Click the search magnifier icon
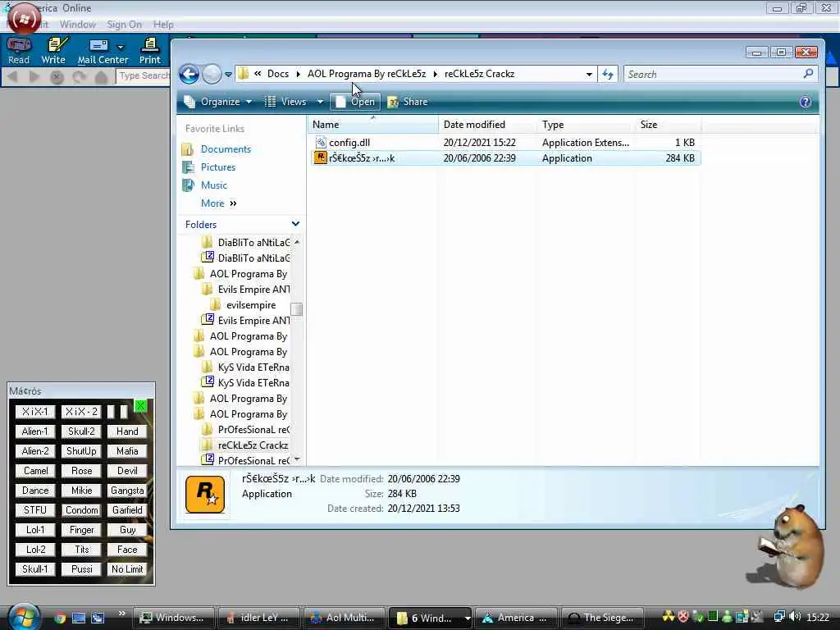Screen dimensions: 840x630 pos(808,74)
